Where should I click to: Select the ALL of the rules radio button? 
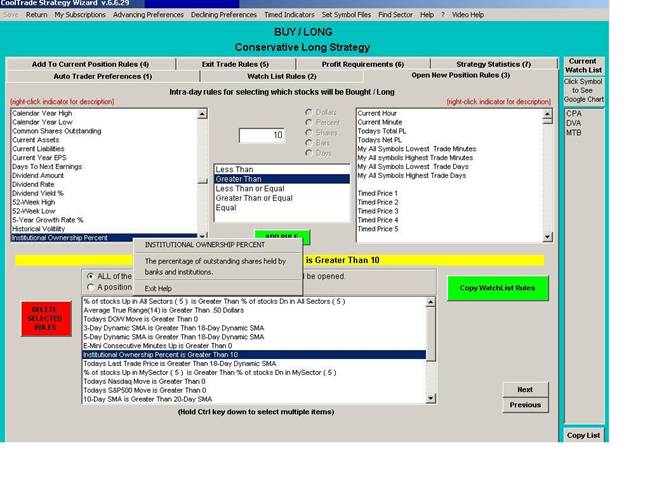pos(90,276)
